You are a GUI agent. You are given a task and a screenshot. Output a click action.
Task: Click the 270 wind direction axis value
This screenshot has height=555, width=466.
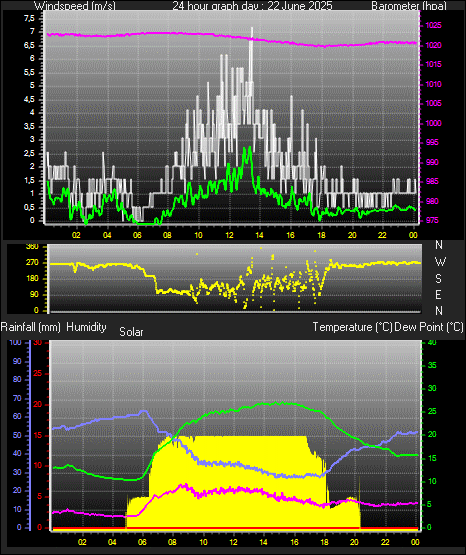[x=33, y=263]
